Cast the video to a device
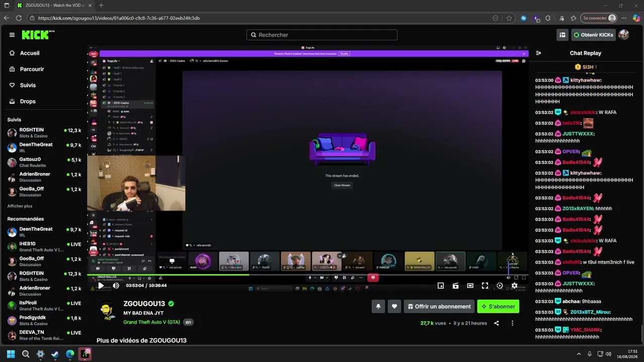Image resolution: width=644 pixels, height=362 pixels. [x=455, y=286]
